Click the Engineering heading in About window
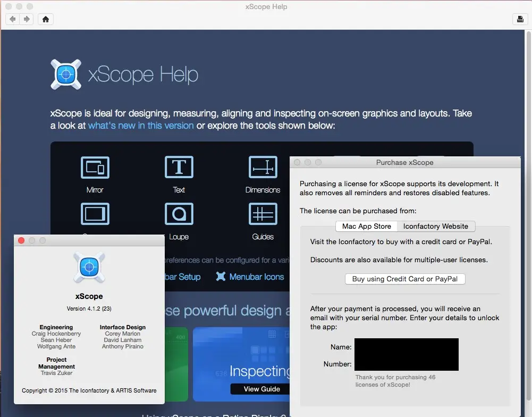 tap(56, 327)
